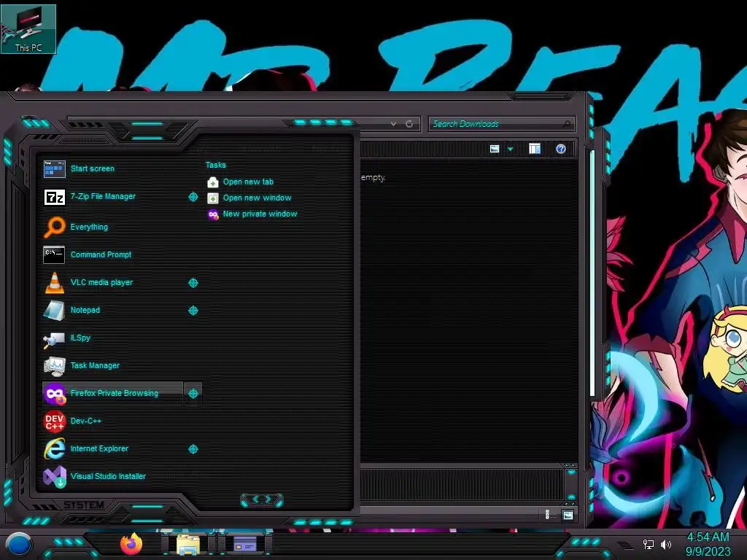Click New private window task link
Viewport: 747px width, 560px height.
[260, 214]
